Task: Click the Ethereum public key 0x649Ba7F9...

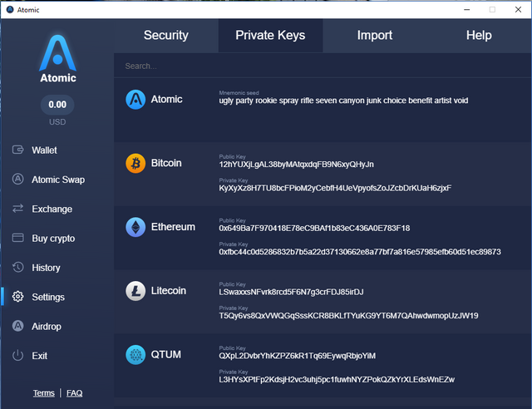Action: click(314, 228)
